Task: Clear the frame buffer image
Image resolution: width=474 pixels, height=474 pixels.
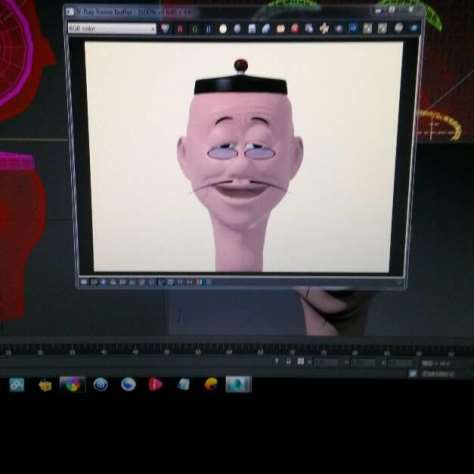Action: click(295, 29)
